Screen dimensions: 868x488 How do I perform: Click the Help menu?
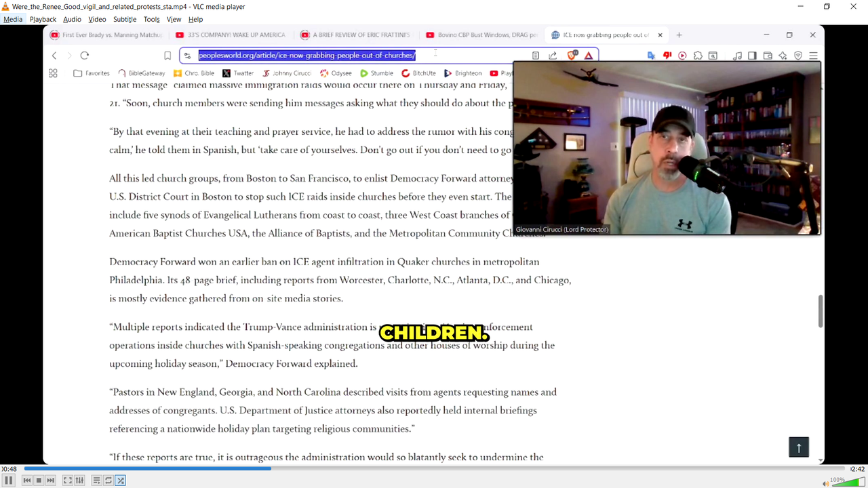(x=195, y=20)
